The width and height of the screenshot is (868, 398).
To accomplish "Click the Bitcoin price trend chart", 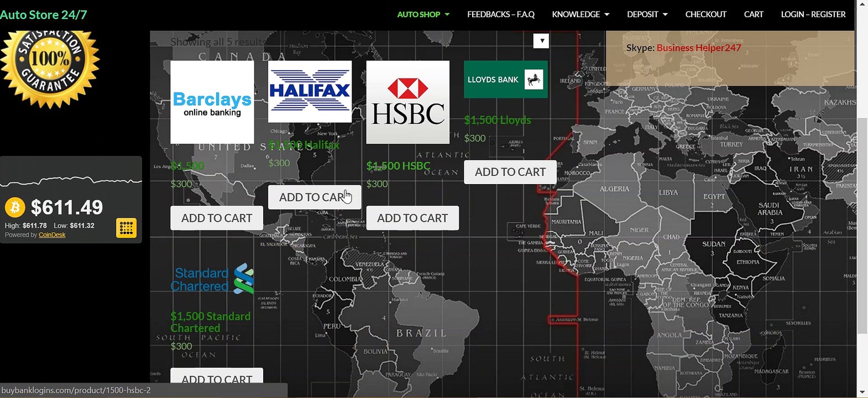I will pos(71,181).
